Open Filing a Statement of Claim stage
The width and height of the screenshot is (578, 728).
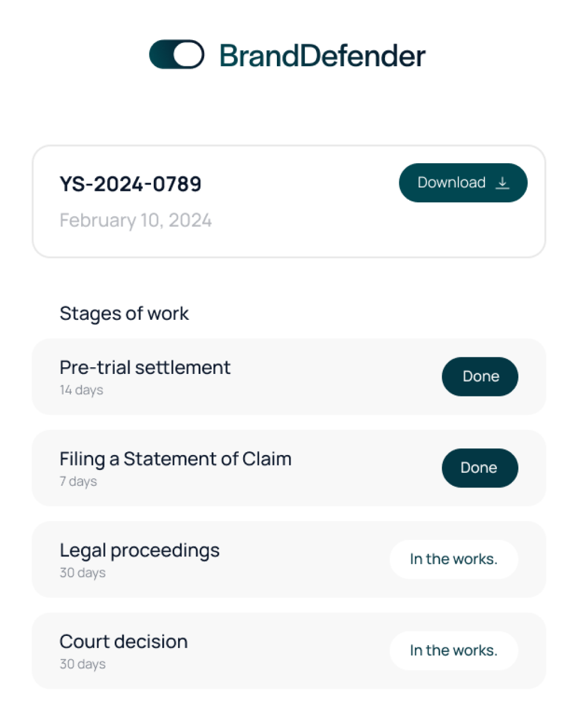pos(175,459)
